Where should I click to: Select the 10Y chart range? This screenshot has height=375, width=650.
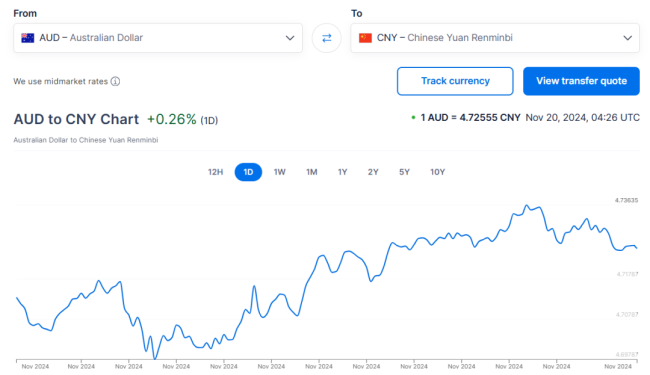[437, 172]
